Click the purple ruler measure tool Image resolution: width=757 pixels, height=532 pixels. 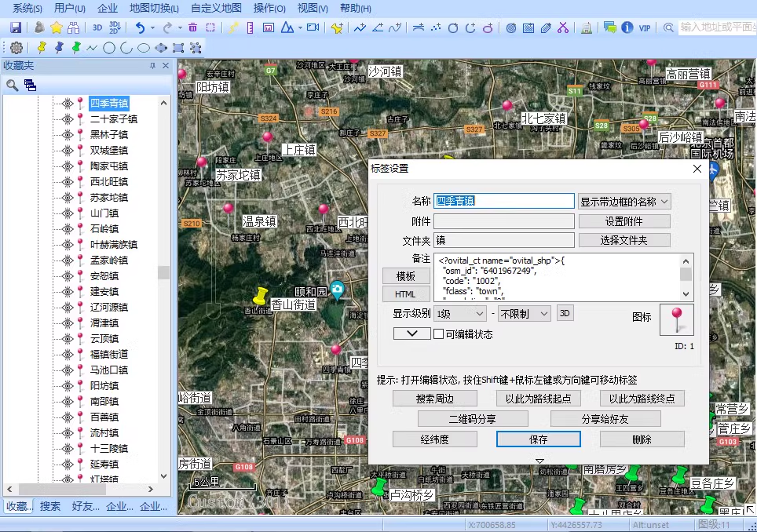251,27
